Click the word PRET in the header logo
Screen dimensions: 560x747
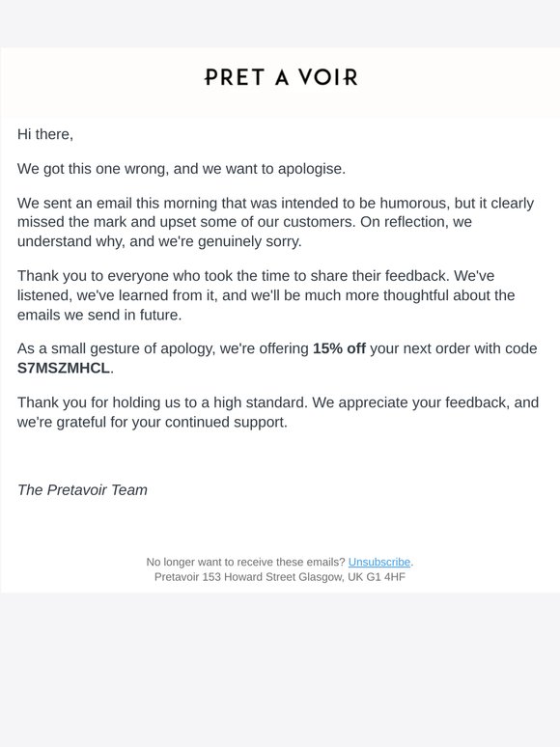coord(234,77)
